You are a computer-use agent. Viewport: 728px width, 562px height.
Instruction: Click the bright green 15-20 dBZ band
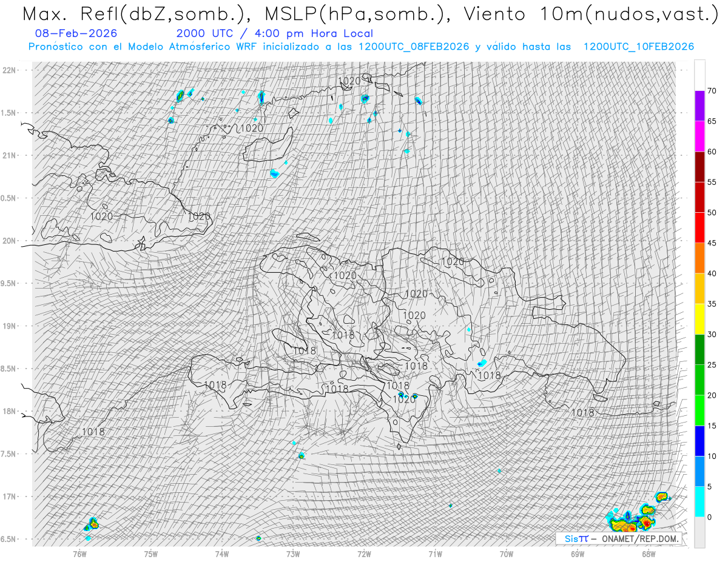(699, 410)
